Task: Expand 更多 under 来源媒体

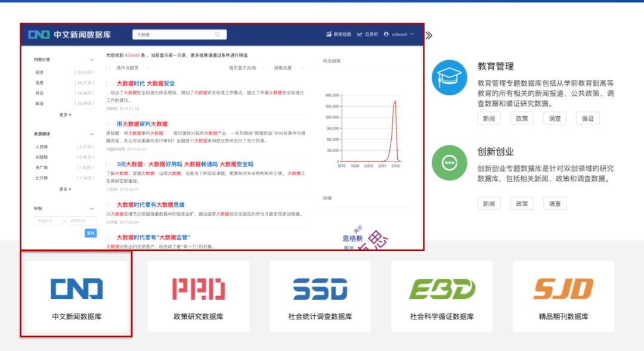Action: point(66,190)
